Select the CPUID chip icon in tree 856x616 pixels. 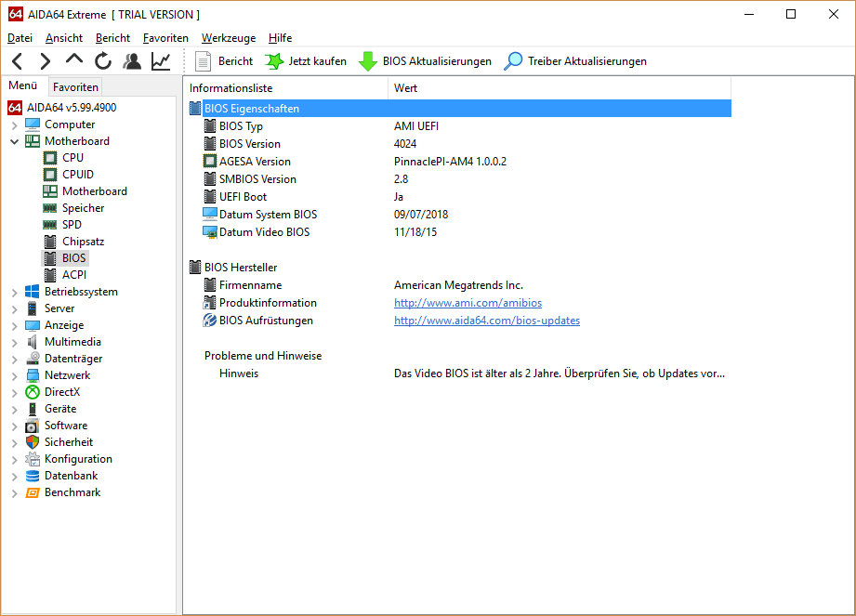click(49, 175)
